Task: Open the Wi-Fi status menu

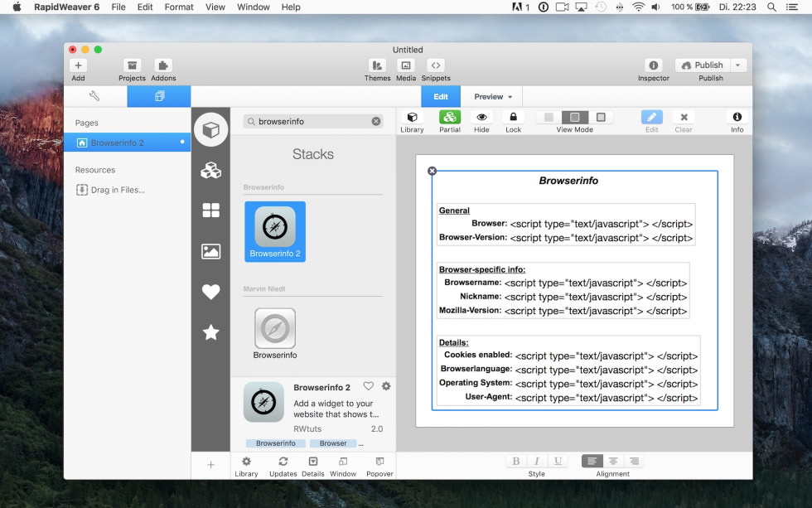Action: click(639, 7)
